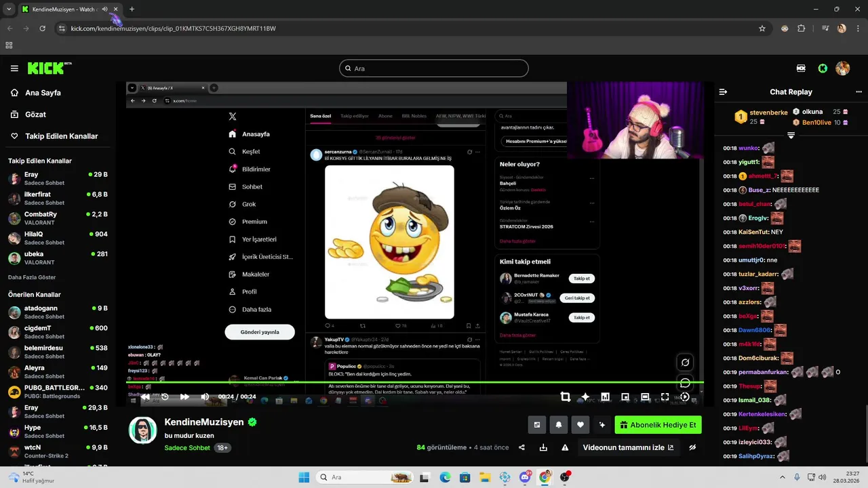This screenshot has width=868, height=488.
Task: Open the Kick hamburger menu
Action: (x=14, y=68)
